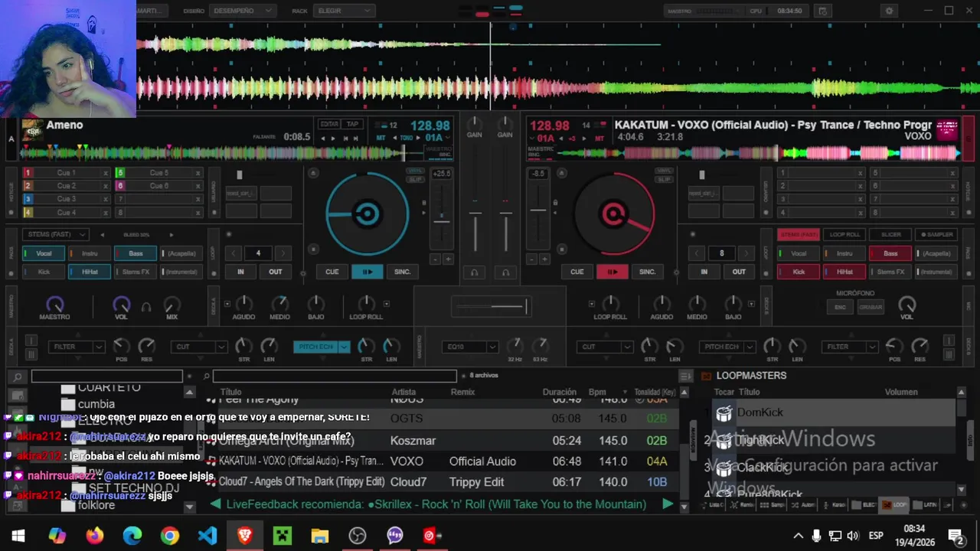Toggle Vocal stem pad on right deck
980x551 pixels.
click(x=799, y=253)
